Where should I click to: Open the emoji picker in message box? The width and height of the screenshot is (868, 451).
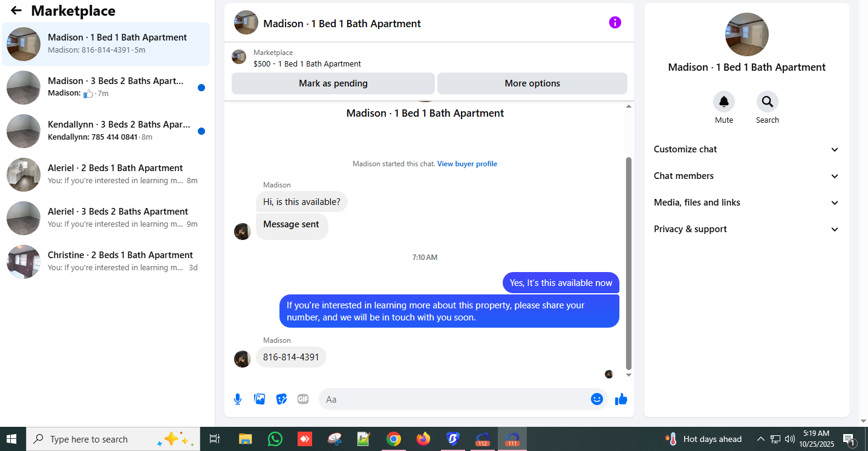tap(597, 399)
